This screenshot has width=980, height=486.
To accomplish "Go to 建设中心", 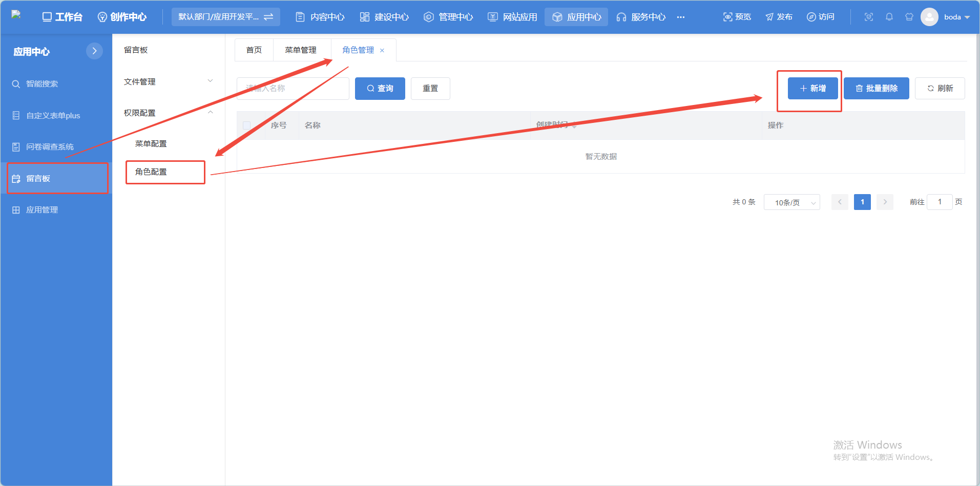I will click(x=384, y=17).
